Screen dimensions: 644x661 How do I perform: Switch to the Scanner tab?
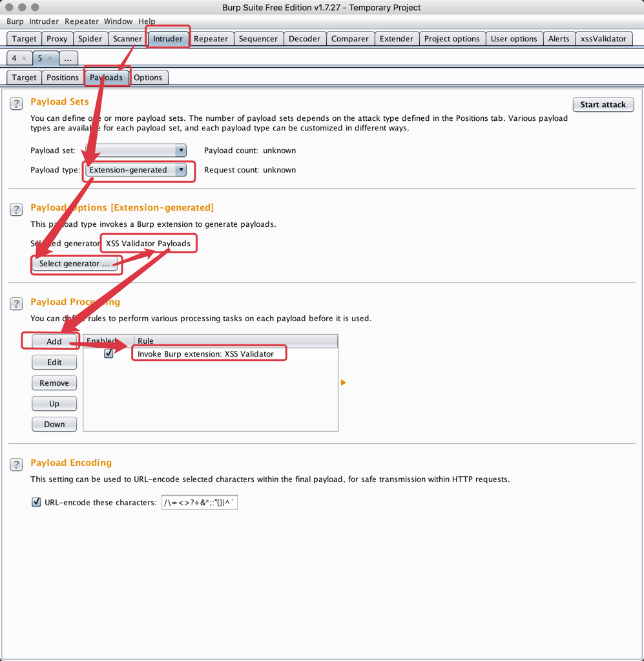tap(127, 39)
